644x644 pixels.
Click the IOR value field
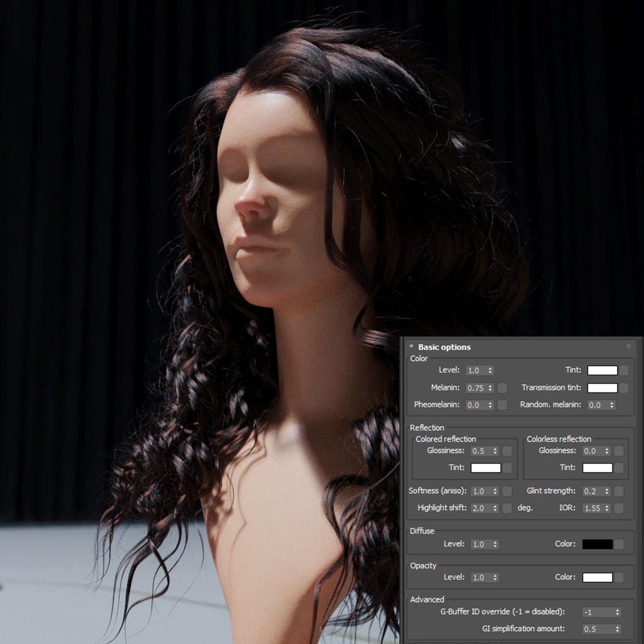[592, 508]
